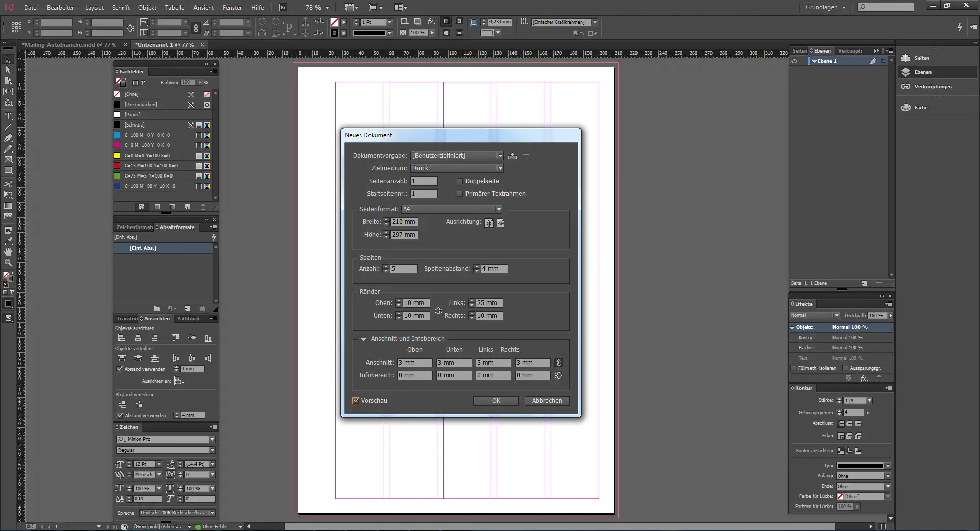Select landscape orientation icon
Screen dimensions: 980x531
click(x=500, y=223)
